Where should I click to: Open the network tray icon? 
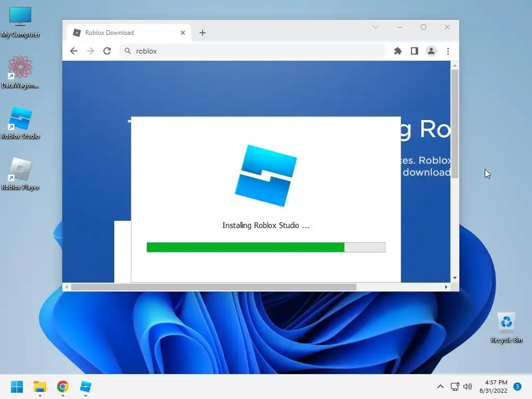coord(455,387)
